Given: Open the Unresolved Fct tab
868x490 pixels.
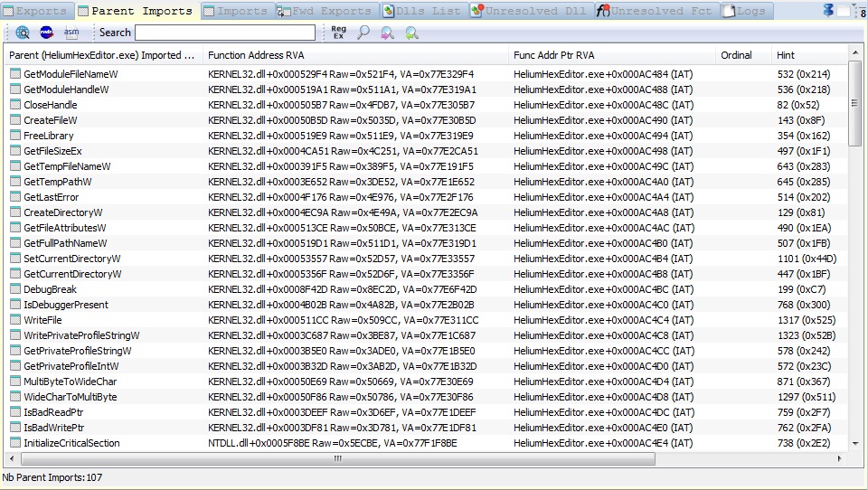Looking at the screenshot, I should [x=656, y=11].
